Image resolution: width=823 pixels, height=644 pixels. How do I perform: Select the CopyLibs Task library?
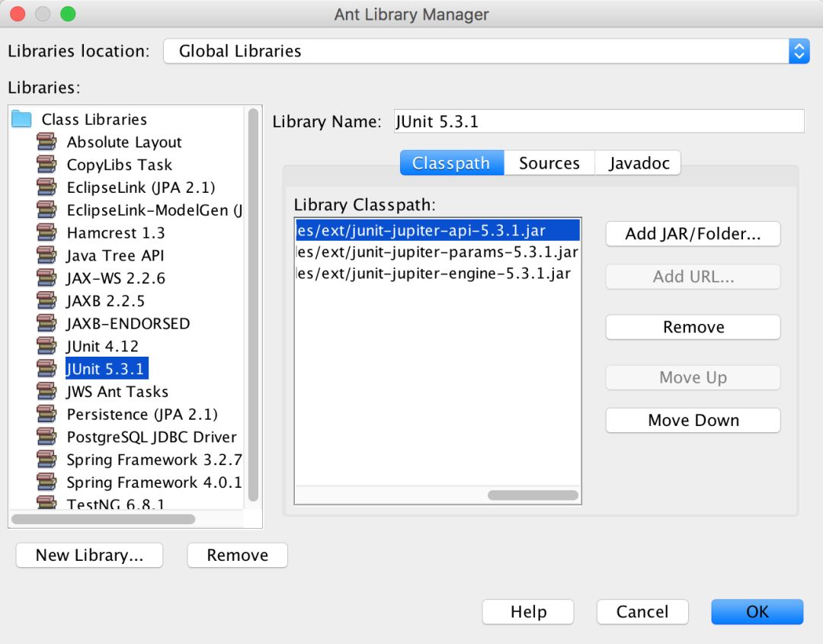click(119, 165)
